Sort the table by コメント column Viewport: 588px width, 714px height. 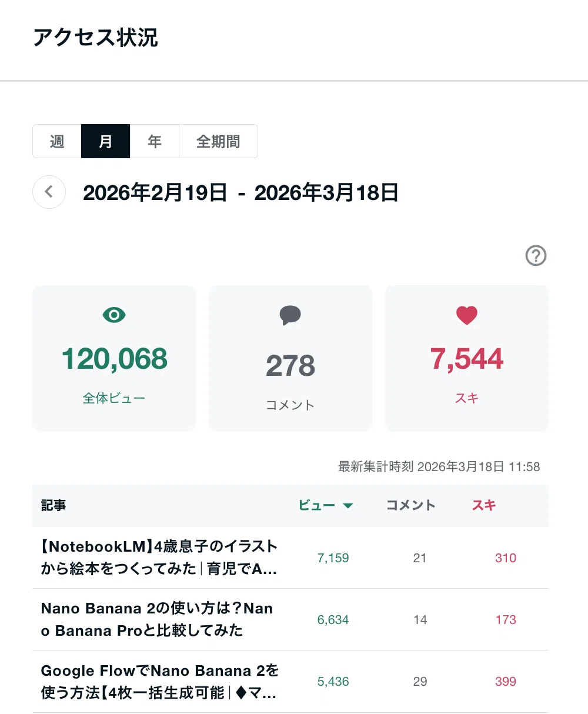410,505
